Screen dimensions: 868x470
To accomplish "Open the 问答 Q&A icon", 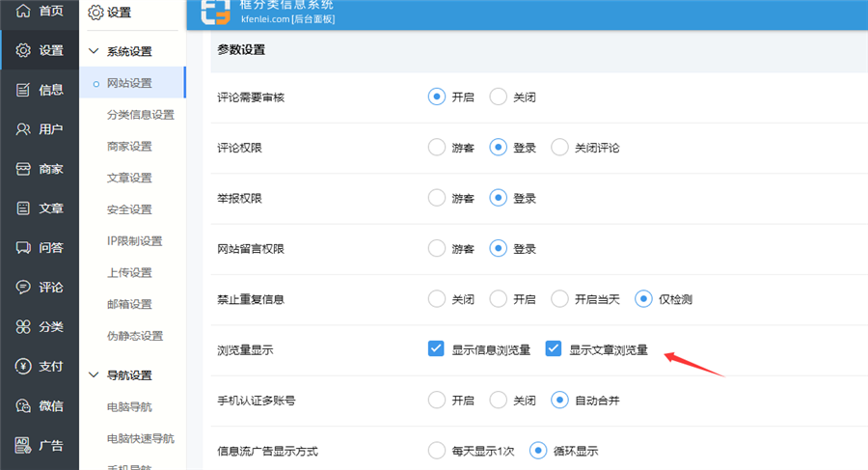I will [x=23, y=248].
